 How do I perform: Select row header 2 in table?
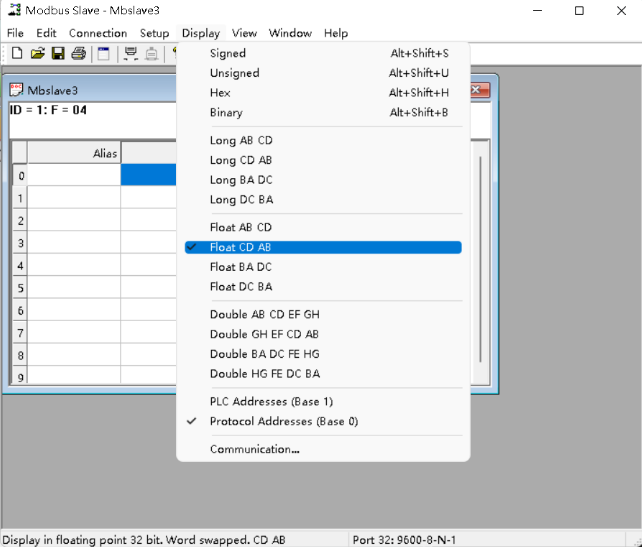20,221
